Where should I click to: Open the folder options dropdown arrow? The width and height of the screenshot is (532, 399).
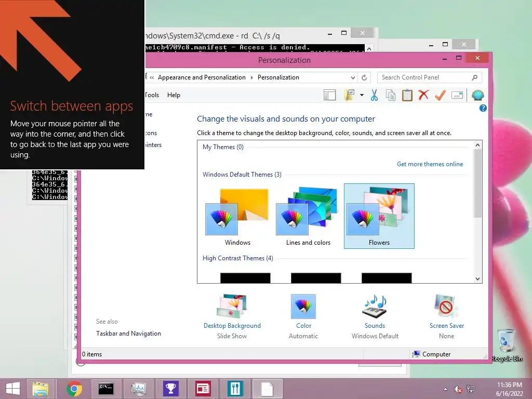pos(362,96)
